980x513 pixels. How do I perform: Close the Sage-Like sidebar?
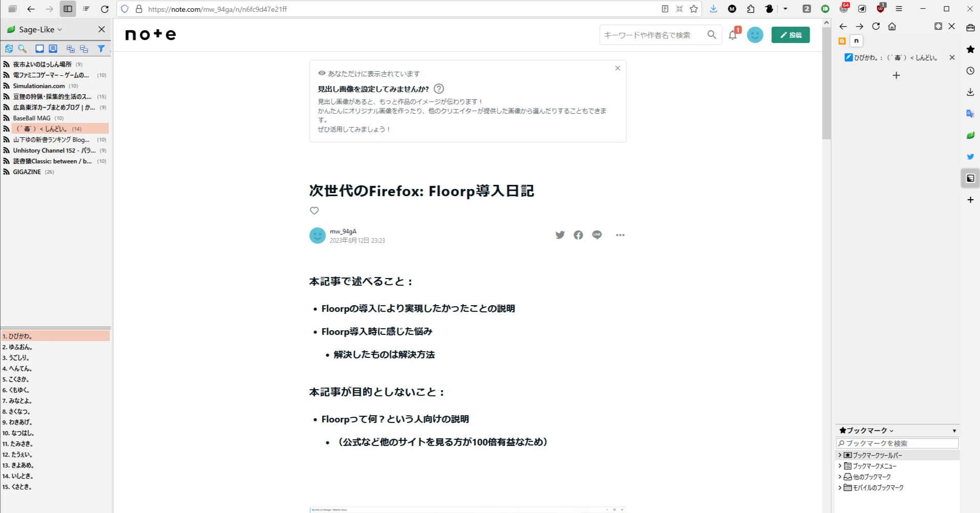click(x=101, y=29)
